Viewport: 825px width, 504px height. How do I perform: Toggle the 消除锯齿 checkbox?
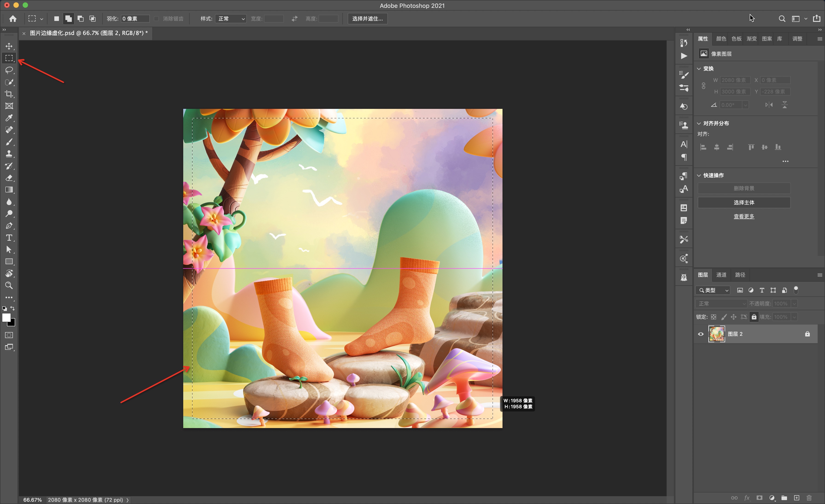coord(156,19)
